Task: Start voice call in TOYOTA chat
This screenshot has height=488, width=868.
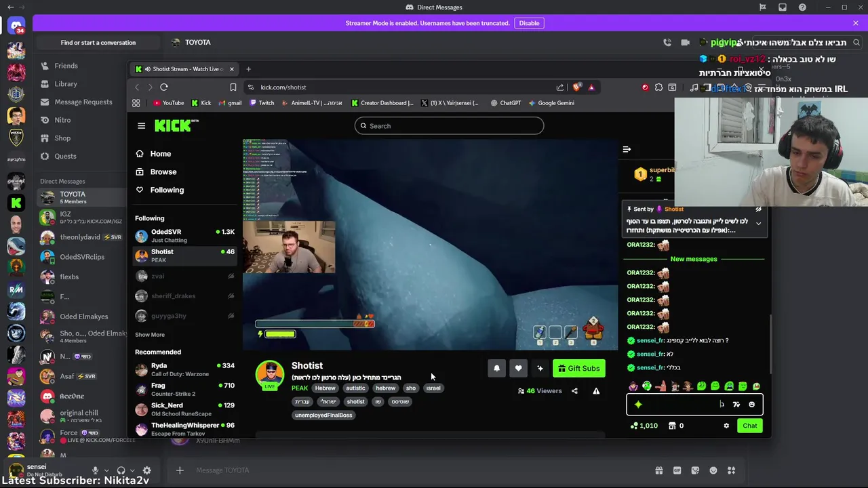Action: (x=667, y=42)
